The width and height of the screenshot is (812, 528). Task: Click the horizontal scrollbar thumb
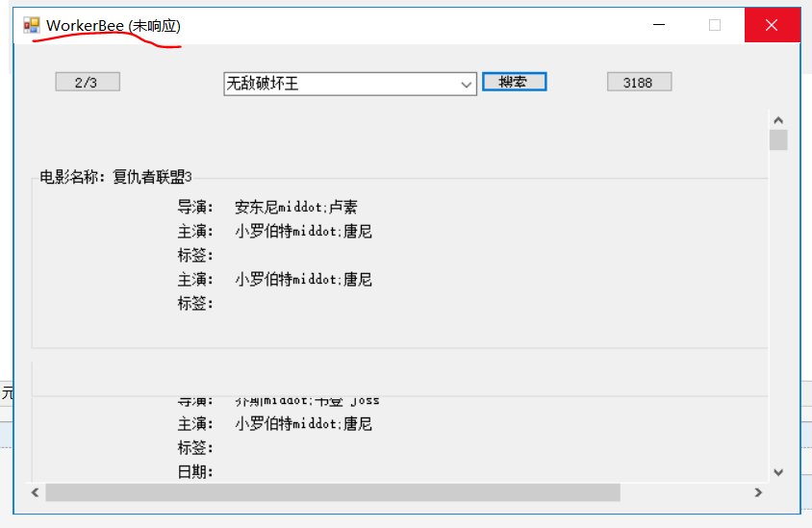tap(333, 492)
